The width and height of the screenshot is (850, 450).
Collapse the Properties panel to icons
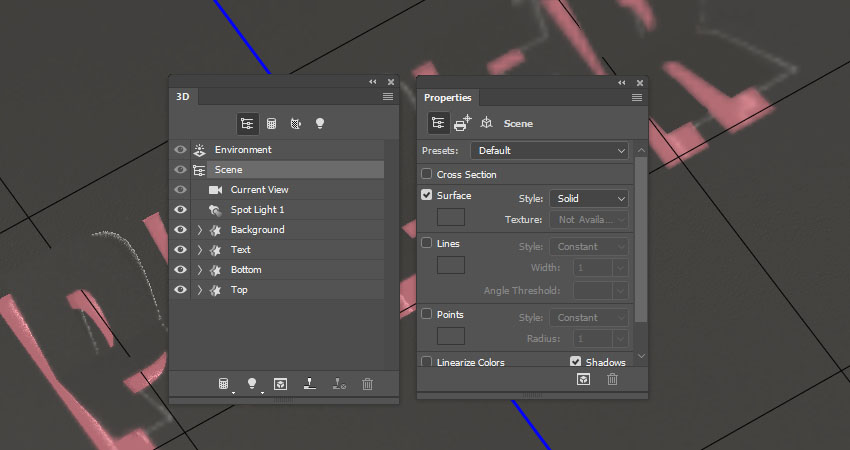621,82
